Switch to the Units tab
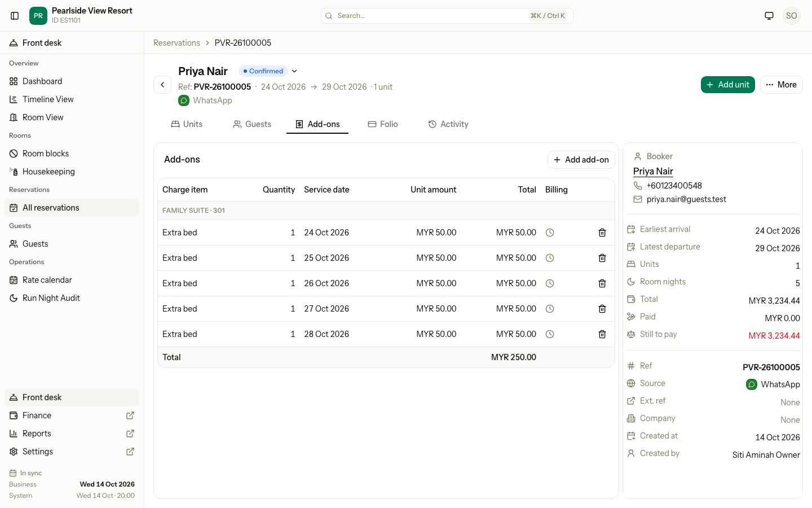The image size is (812, 508). (187, 124)
